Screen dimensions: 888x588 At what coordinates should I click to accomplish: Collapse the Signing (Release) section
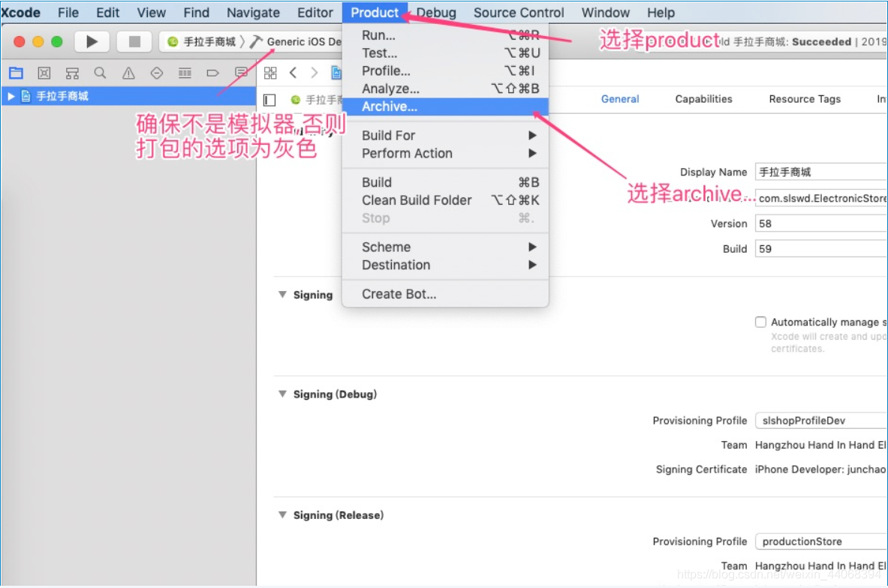282,515
